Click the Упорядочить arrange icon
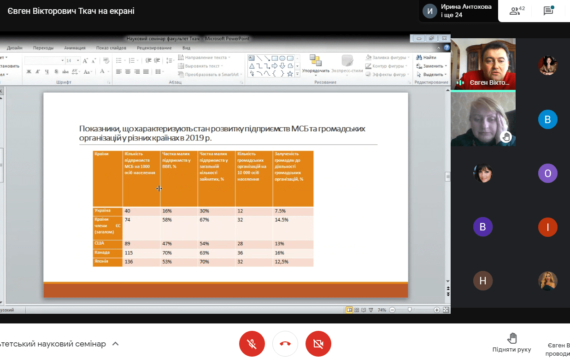570x364 pixels. 316,64
